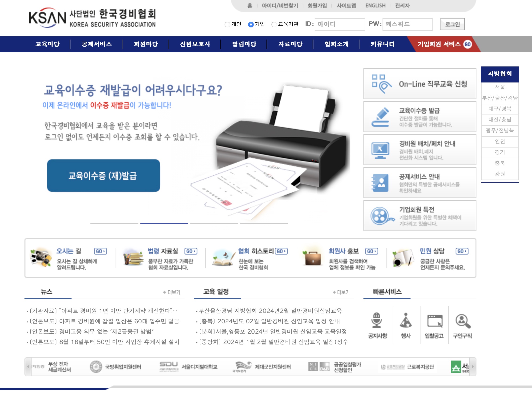Image resolution: width=532 pixels, height=394 pixels.
Task: Choose the 기업 radio option
Action: coord(251,24)
